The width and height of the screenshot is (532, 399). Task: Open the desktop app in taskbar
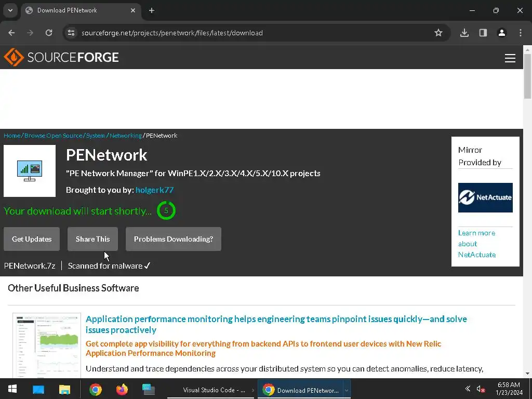38,389
